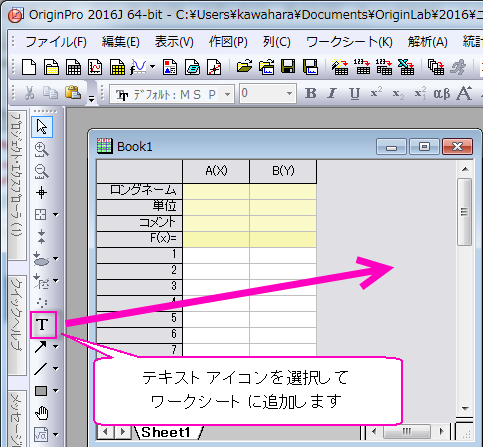Expand the Line tool dropdown arrow
The image size is (483, 447).
click(55, 369)
